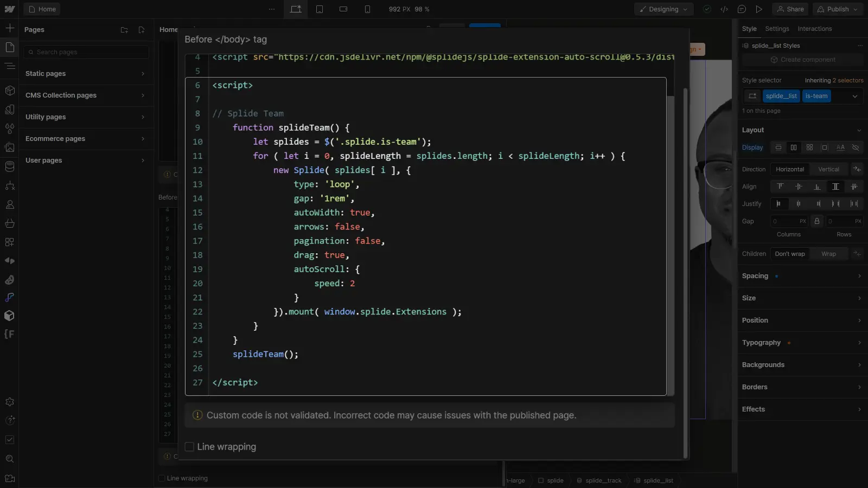Set display to flex

click(x=794, y=147)
